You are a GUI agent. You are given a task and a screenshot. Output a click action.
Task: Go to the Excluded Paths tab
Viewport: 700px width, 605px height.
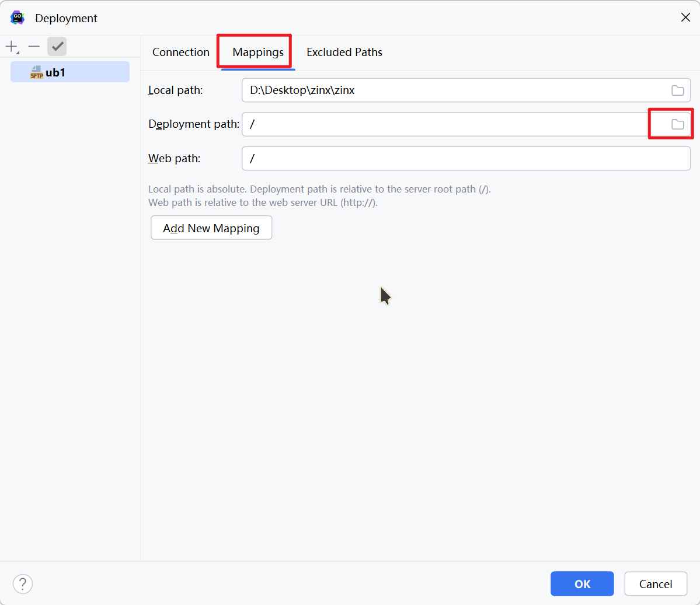(344, 52)
